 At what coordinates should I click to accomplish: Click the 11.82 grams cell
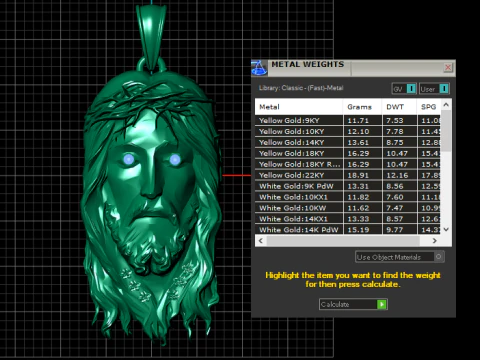coord(363,197)
